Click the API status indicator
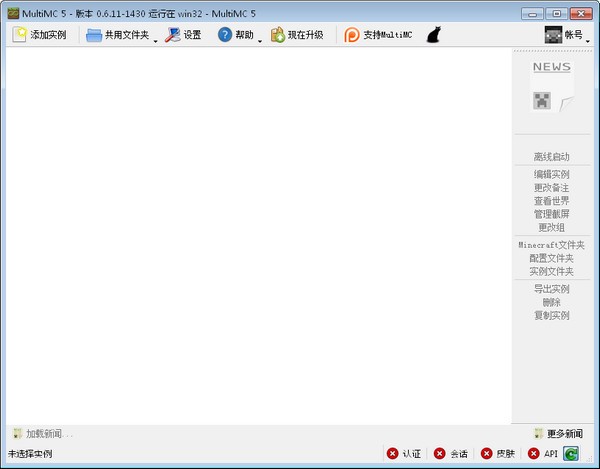The height and width of the screenshot is (469, 600). pos(542,453)
